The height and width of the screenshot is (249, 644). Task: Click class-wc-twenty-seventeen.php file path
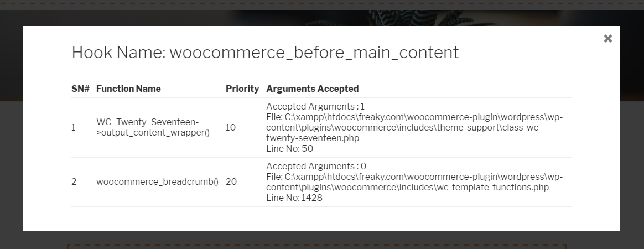[414, 127]
